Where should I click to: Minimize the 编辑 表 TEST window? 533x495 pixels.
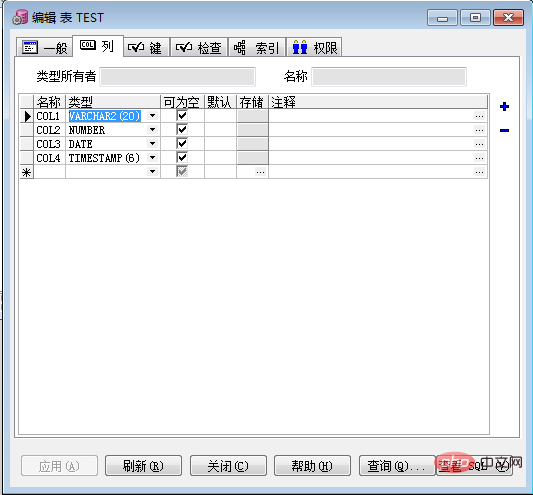(442, 18)
